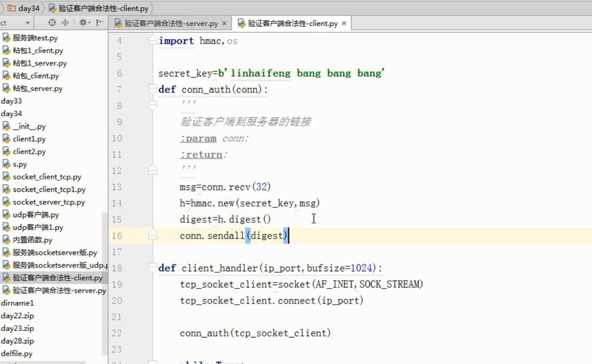592x364 pixels.
Task: Collapse the client_handler function on line 18
Action: 153,268
